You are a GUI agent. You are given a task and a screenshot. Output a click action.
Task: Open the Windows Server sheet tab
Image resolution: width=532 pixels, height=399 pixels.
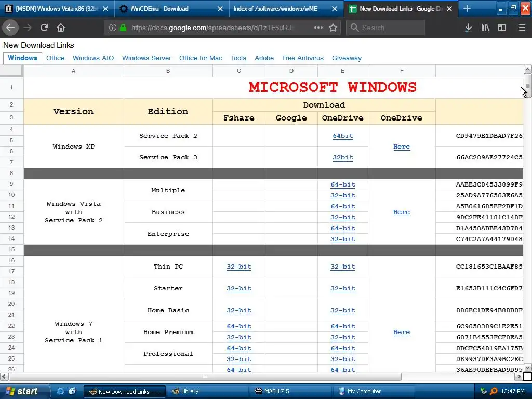pos(147,58)
